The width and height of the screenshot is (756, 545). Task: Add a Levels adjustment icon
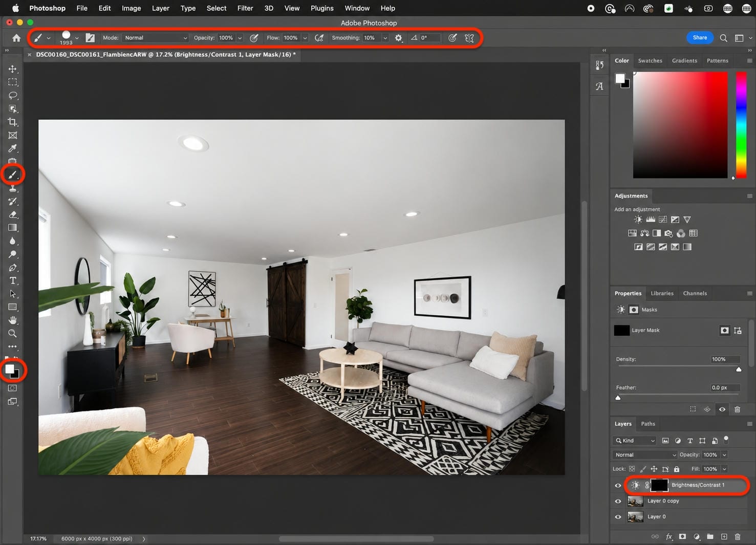click(651, 220)
